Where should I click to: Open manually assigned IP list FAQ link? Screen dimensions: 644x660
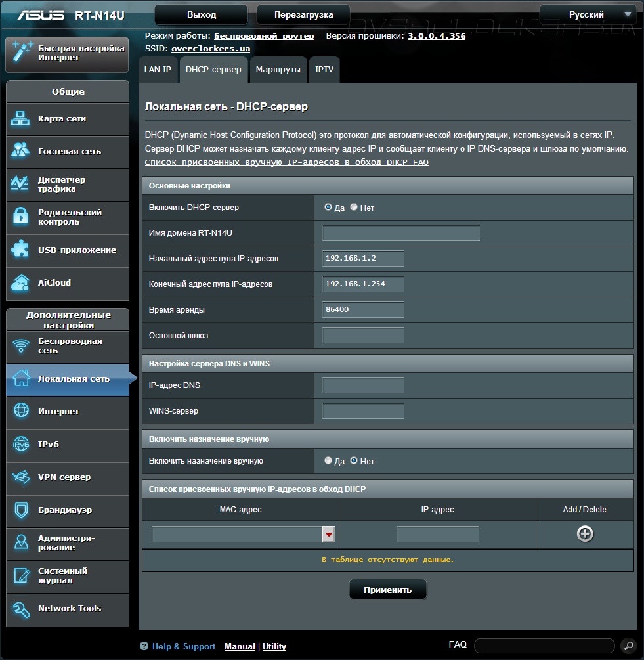click(287, 162)
